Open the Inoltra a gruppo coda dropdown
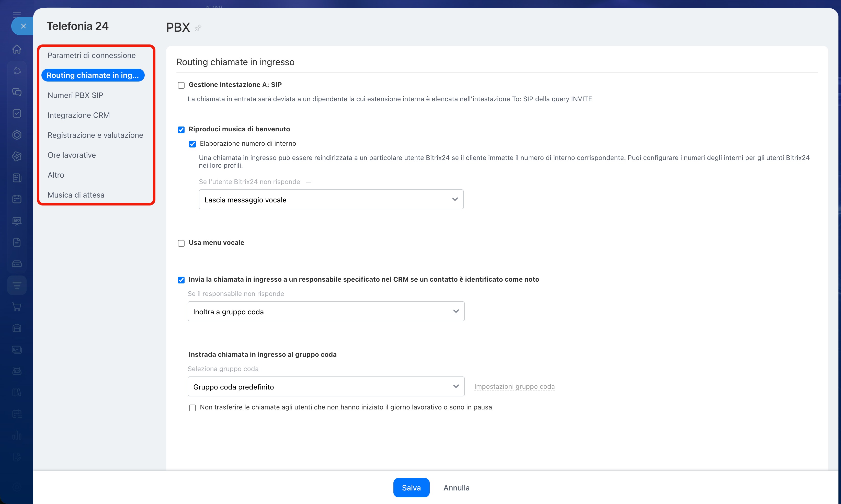 tap(326, 312)
